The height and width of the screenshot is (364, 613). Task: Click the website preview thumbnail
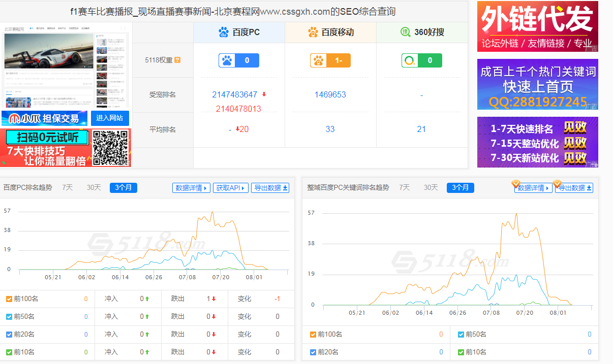tap(66, 67)
